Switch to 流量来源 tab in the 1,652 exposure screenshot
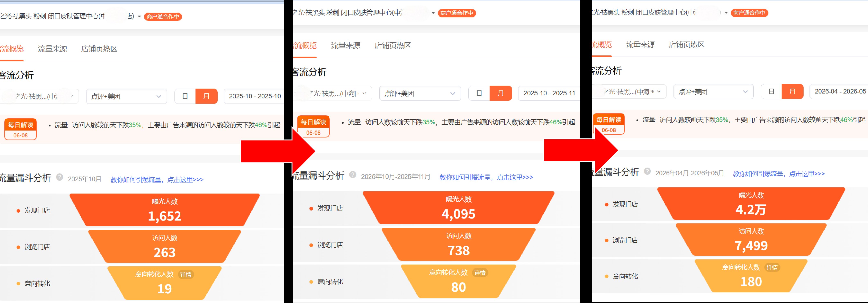The height and width of the screenshot is (303, 868). (53, 49)
